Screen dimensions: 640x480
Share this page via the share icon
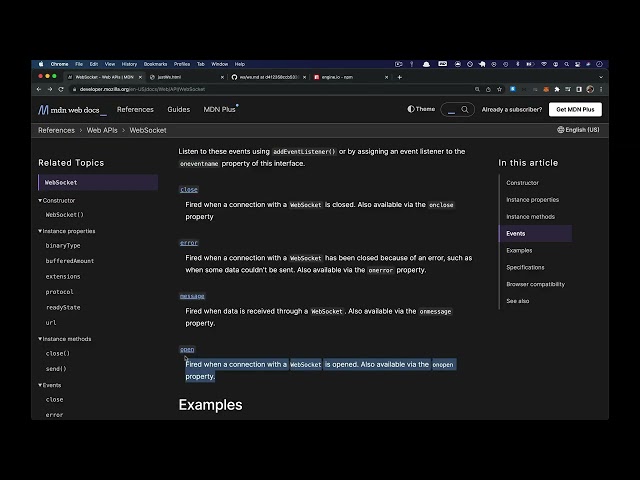488,89
